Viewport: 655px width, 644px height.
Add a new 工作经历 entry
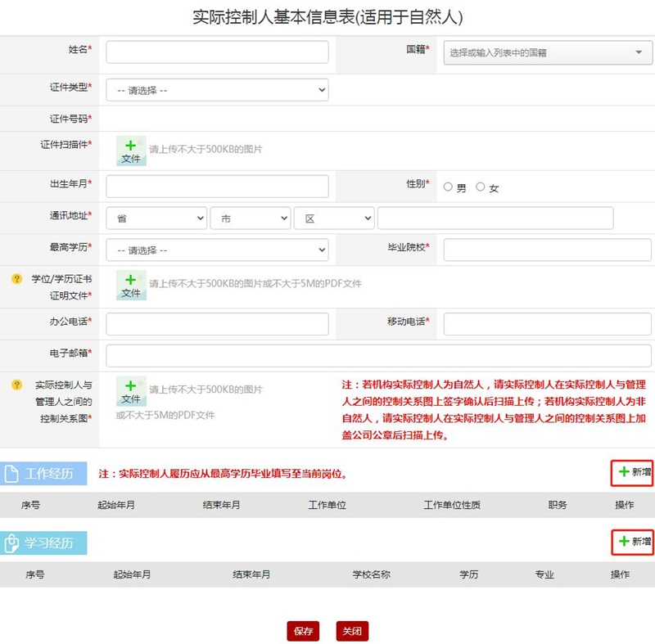pyautogui.click(x=632, y=472)
